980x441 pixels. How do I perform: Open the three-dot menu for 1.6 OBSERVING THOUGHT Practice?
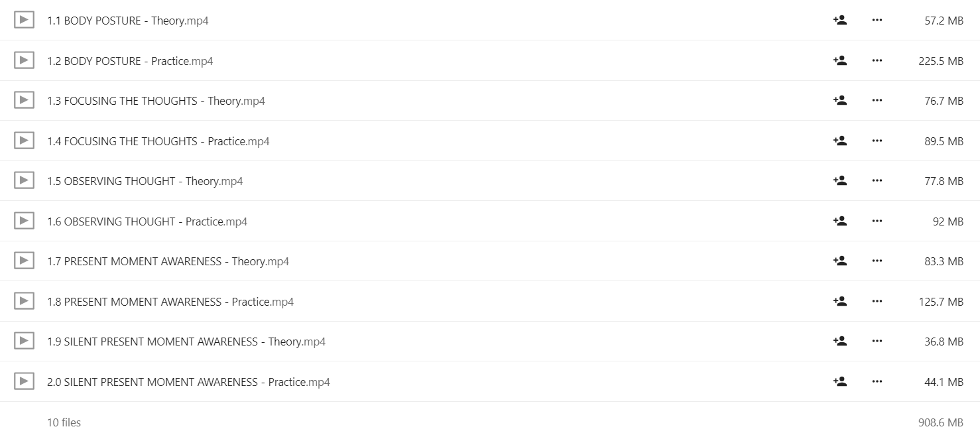tap(877, 221)
